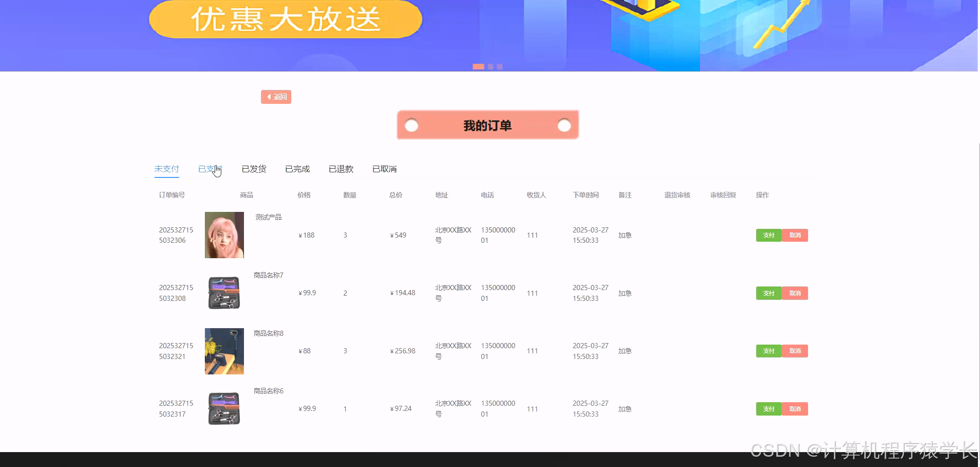Click the left circle decoration on 我的订单 banner
This screenshot has height=467, width=980.
[x=411, y=124]
